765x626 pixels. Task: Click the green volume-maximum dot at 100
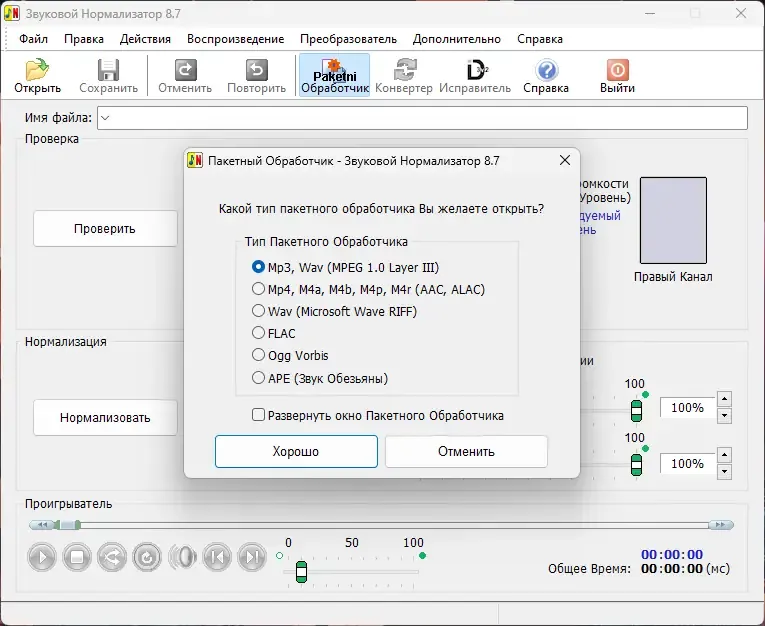pyautogui.click(x=423, y=556)
